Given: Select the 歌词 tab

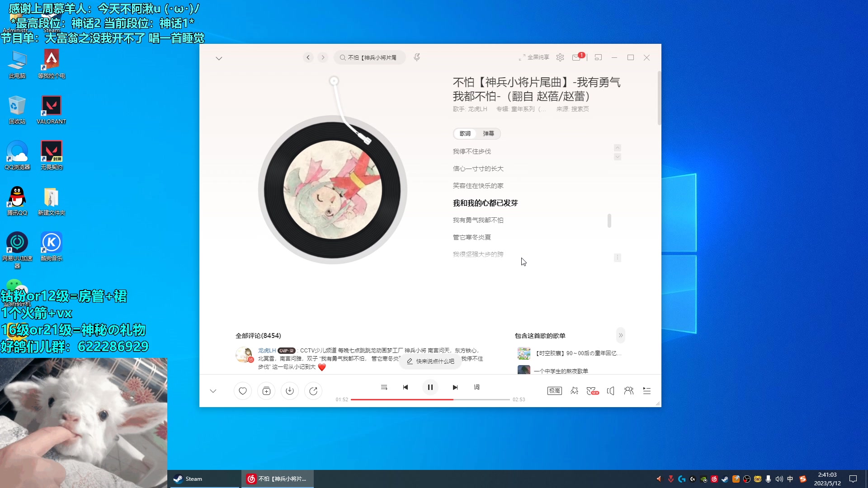Looking at the screenshot, I should click(x=465, y=134).
